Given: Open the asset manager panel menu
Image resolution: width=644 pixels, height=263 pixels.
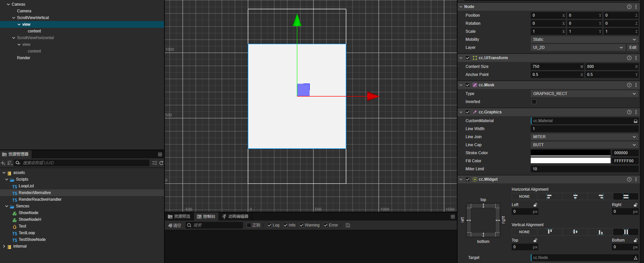Looking at the screenshot, I should pyautogui.click(x=160, y=154).
